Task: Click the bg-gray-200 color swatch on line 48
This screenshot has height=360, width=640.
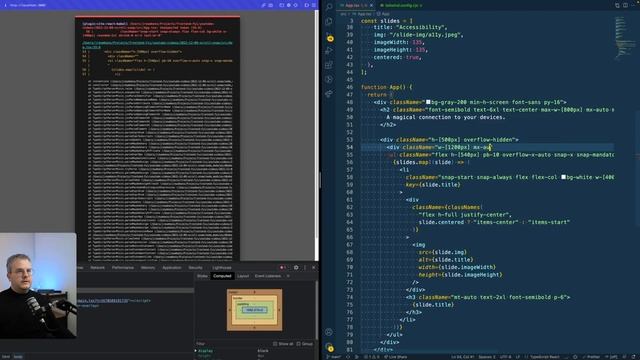Action: point(428,102)
